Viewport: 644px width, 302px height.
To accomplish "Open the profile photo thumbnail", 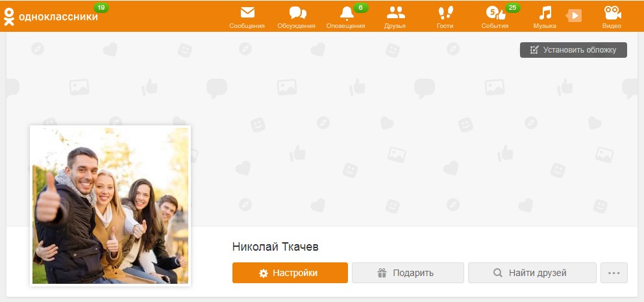I will pyautogui.click(x=110, y=205).
